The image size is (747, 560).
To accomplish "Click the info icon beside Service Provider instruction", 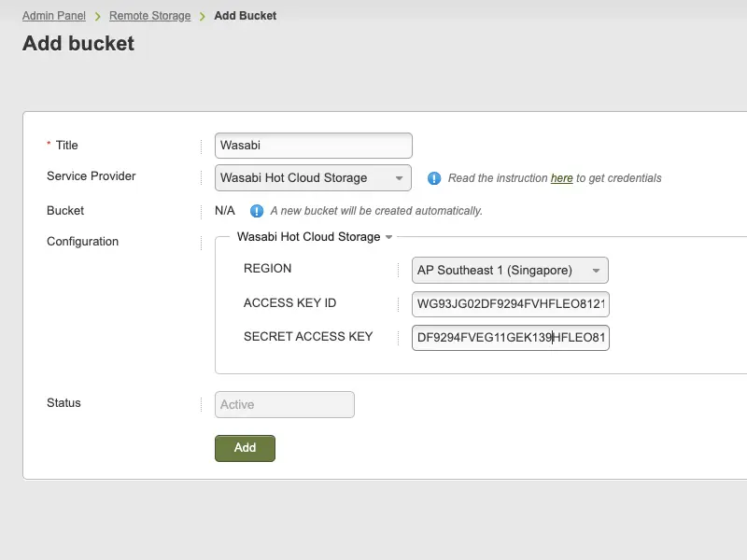I will [x=433, y=178].
